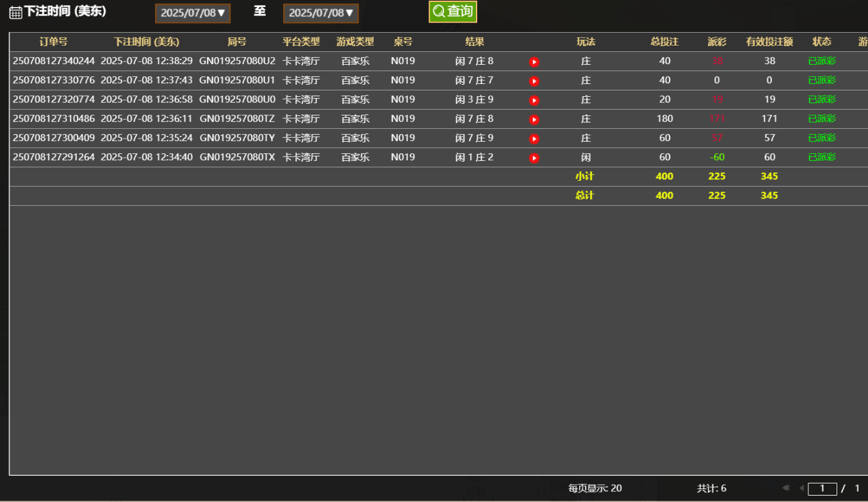Image resolution: width=868 pixels, height=502 pixels.
Task: Click previous page arrow in pagination
Action: point(801,489)
